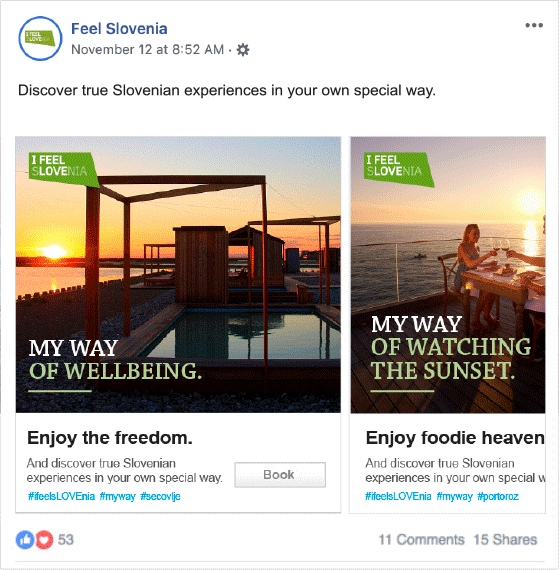
Task: Open the #portoroz hashtag
Action: 498,496
